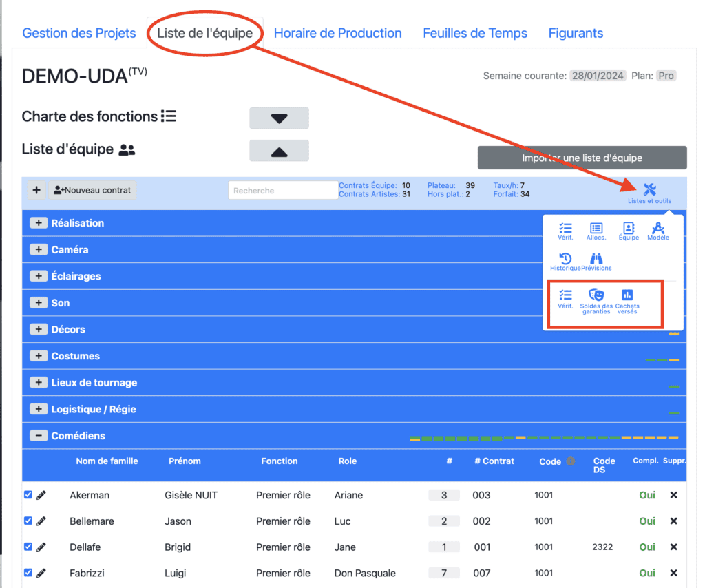Viewport: 705px width, 588px height.
Task: Click the Allocs. icon in tools popup
Action: tap(596, 231)
